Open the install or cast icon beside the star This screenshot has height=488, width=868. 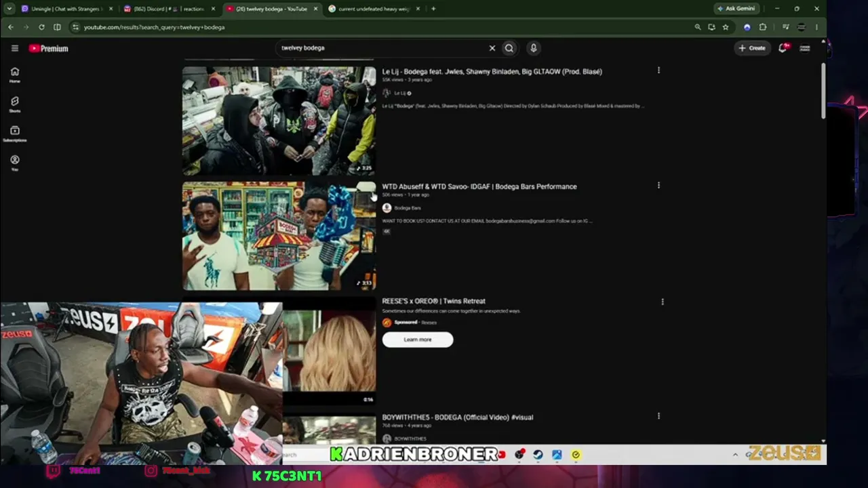pos(711,27)
